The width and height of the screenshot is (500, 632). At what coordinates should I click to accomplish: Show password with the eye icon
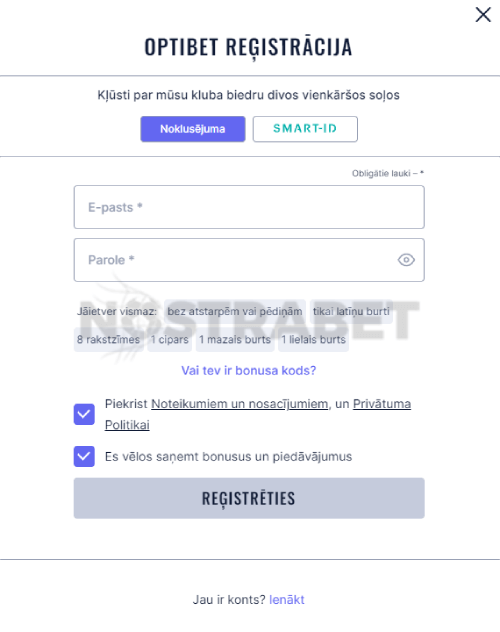[x=406, y=260]
